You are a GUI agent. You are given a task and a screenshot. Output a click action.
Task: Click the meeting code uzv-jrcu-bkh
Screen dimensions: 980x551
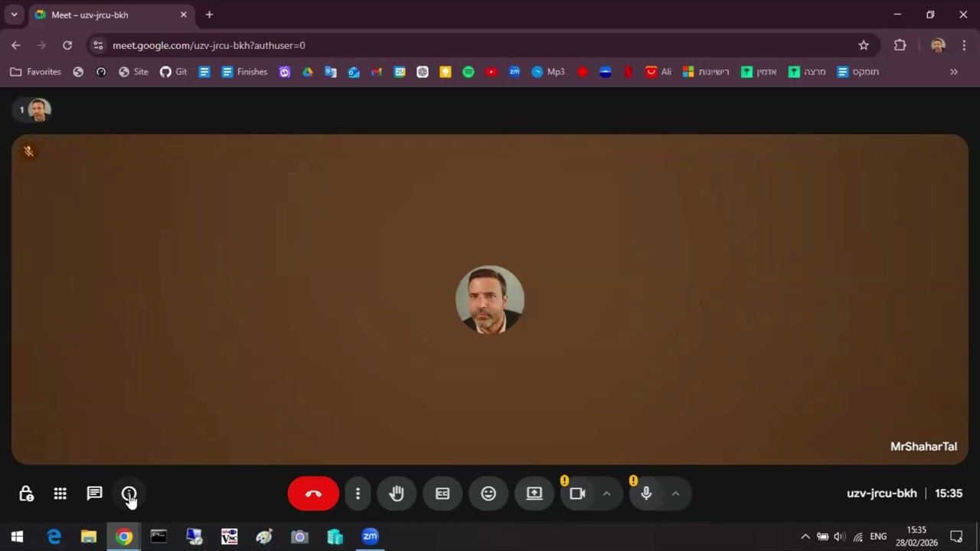(881, 494)
